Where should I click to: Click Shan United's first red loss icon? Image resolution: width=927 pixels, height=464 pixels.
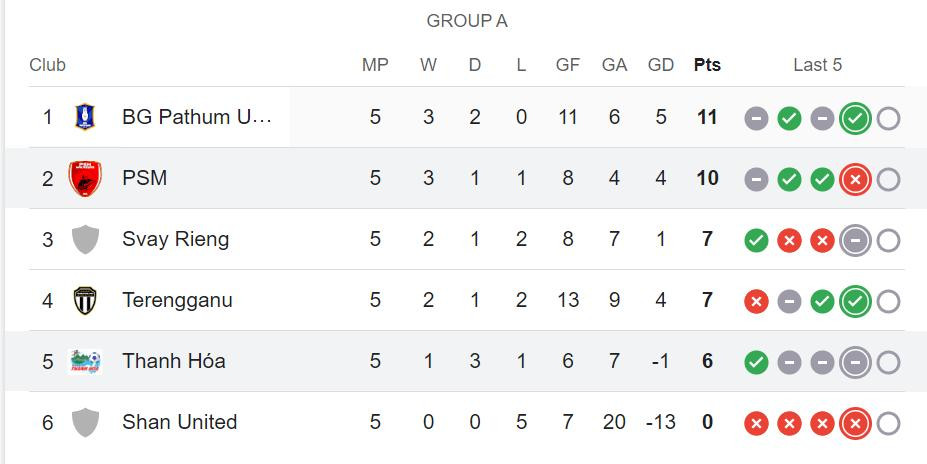pos(757,423)
